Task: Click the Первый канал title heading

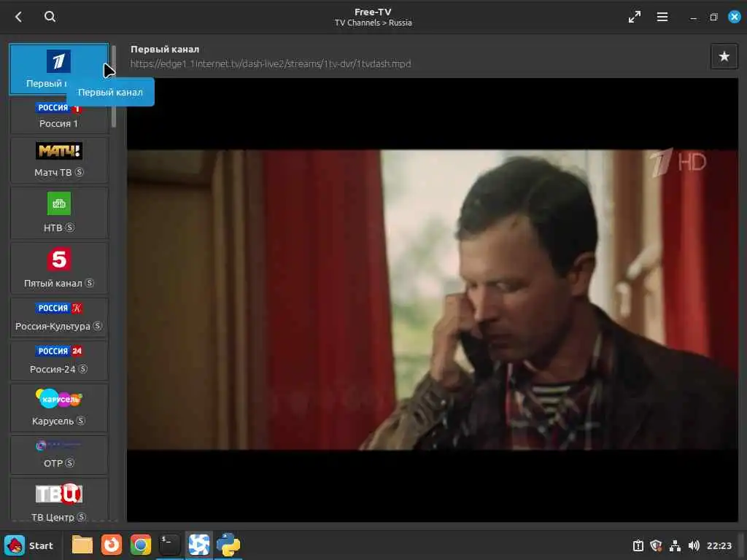Action: click(165, 49)
